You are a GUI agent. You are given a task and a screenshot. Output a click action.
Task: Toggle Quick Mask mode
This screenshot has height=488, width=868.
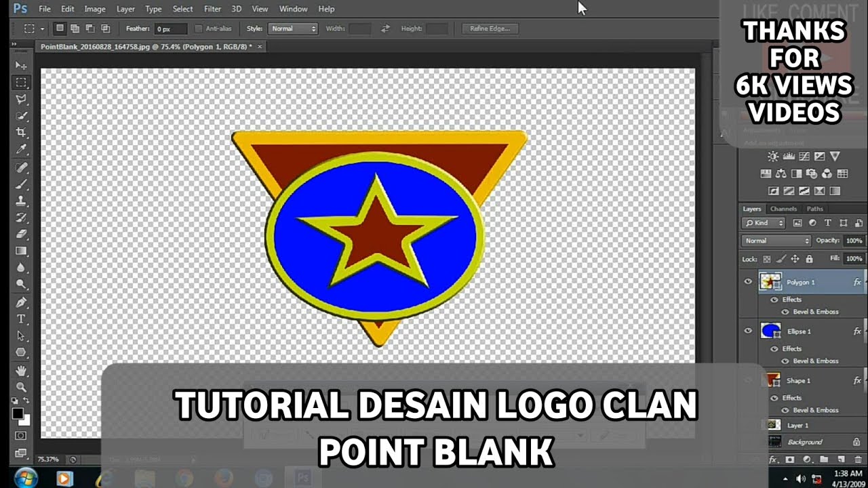click(x=21, y=435)
